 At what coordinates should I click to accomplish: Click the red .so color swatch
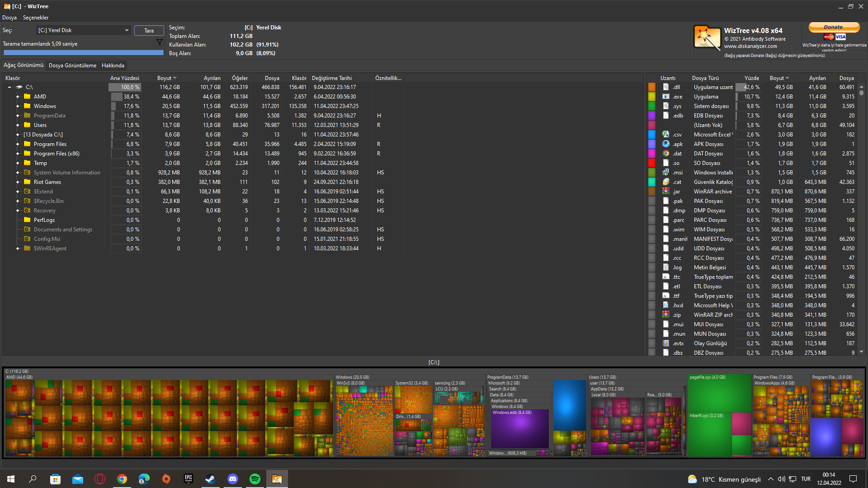click(651, 163)
